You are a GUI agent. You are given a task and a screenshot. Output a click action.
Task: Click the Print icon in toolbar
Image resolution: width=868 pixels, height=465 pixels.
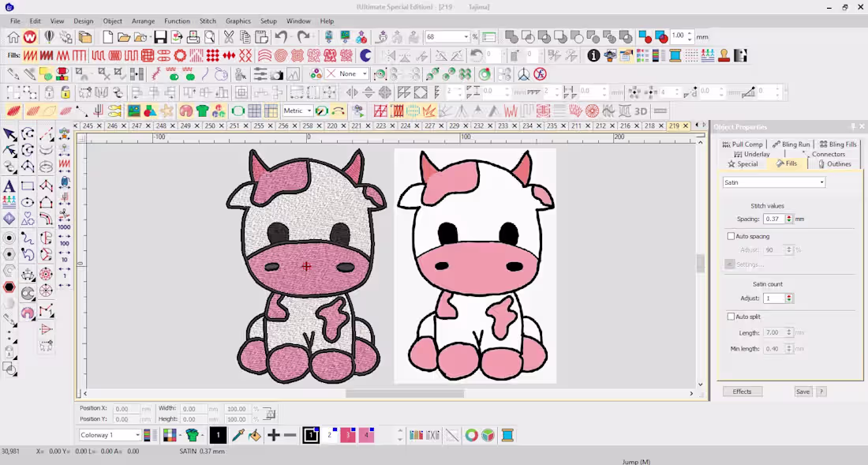click(x=193, y=37)
